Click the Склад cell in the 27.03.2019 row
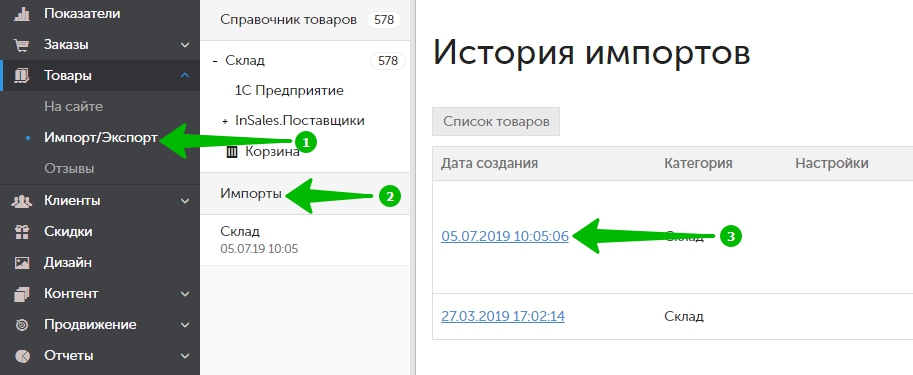Image resolution: width=913 pixels, height=375 pixels. (x=684, y=316)
